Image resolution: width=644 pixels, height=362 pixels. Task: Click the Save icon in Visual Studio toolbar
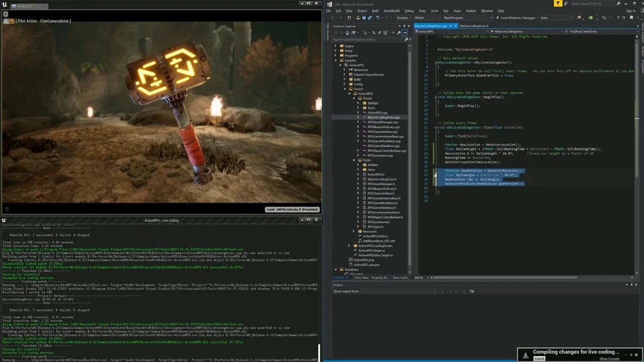pos(364,18)
